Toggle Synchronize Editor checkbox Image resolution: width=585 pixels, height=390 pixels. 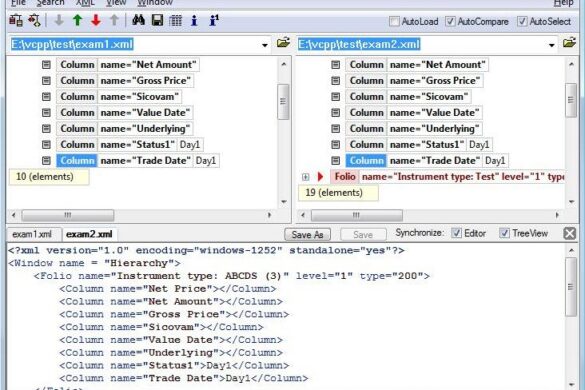[456, 233]
